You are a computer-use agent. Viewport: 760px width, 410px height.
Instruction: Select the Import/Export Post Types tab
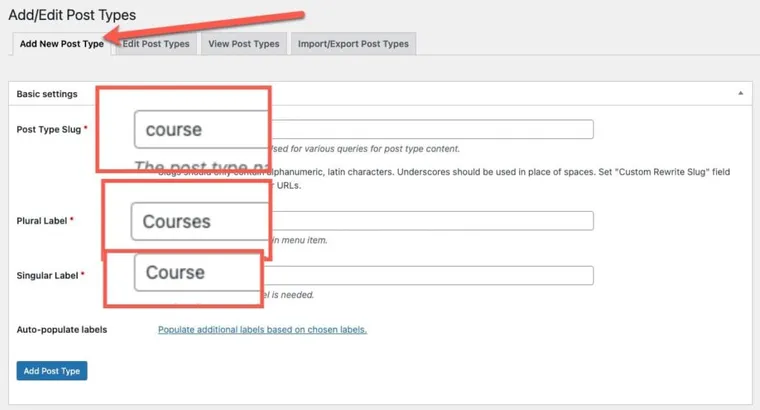(353, 44)
